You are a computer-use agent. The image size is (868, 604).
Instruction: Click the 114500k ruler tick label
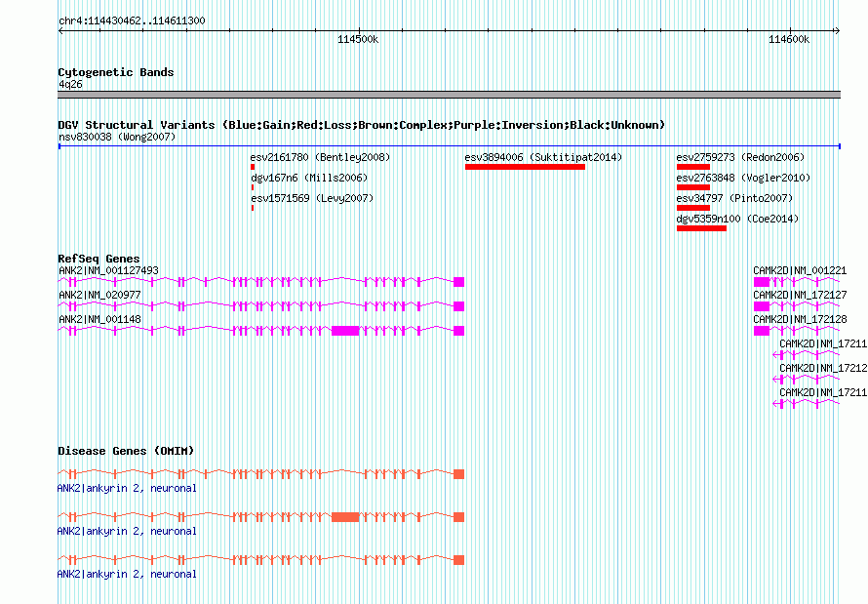click(x=358, y=39)
